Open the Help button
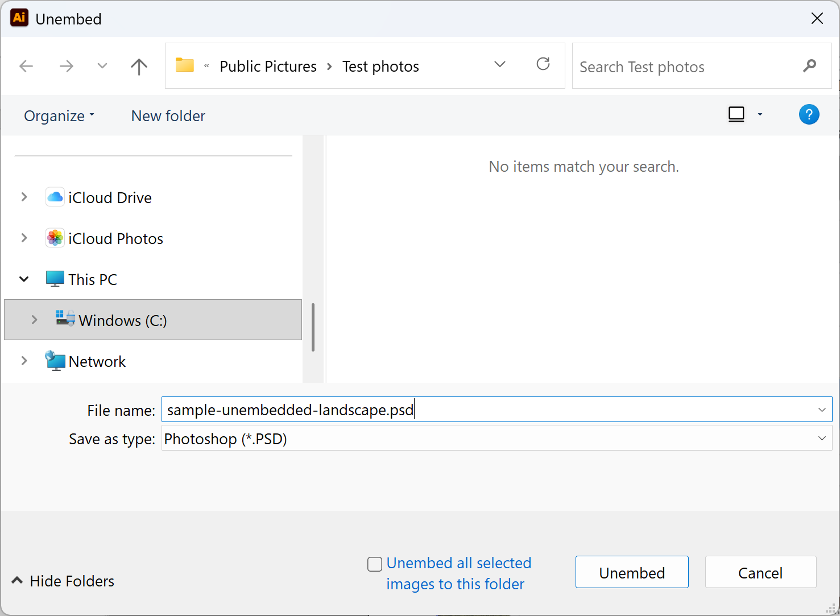This screenshot has width=840, height=616. tap(809, 115)
